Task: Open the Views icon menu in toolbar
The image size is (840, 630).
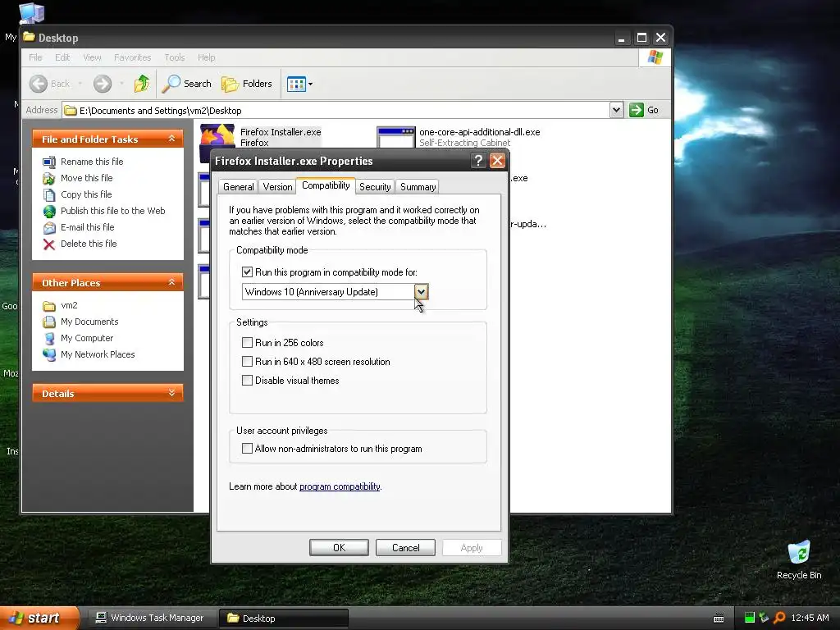Action: (296, 84)
